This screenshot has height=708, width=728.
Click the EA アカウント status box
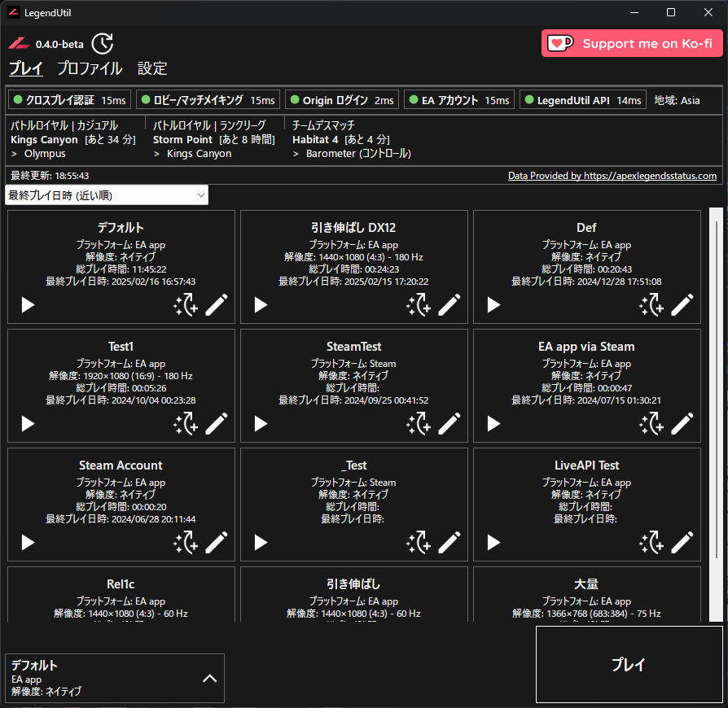click(x=459, y=100)
